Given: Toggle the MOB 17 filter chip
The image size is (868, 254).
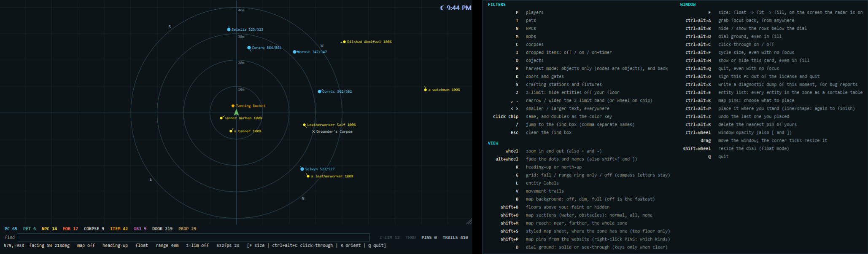Looking at the screenshot, I should tap(70, 229).
